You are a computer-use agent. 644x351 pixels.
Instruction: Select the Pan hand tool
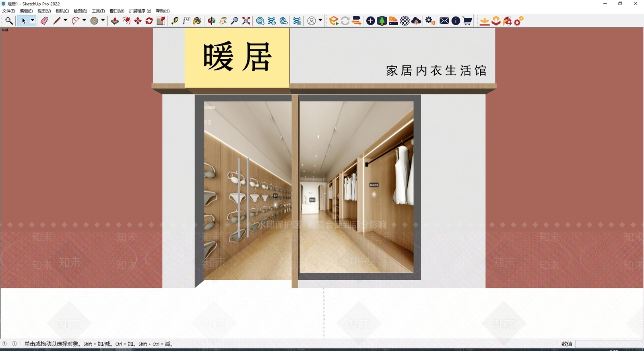[223, 21]
